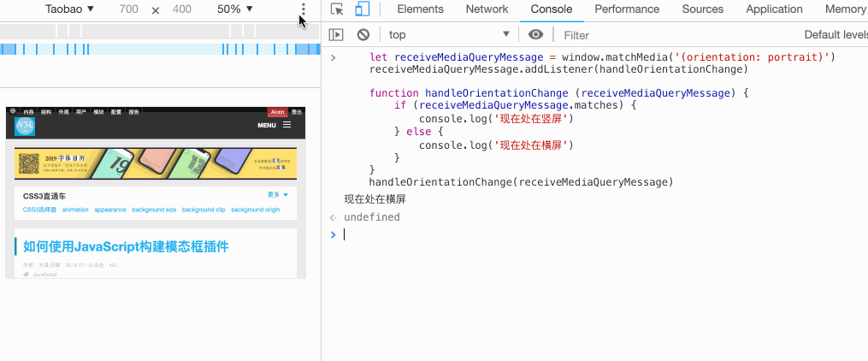Clear console with the ban icon
Viewport: 868px width, 361px height.
click(363, 35)
